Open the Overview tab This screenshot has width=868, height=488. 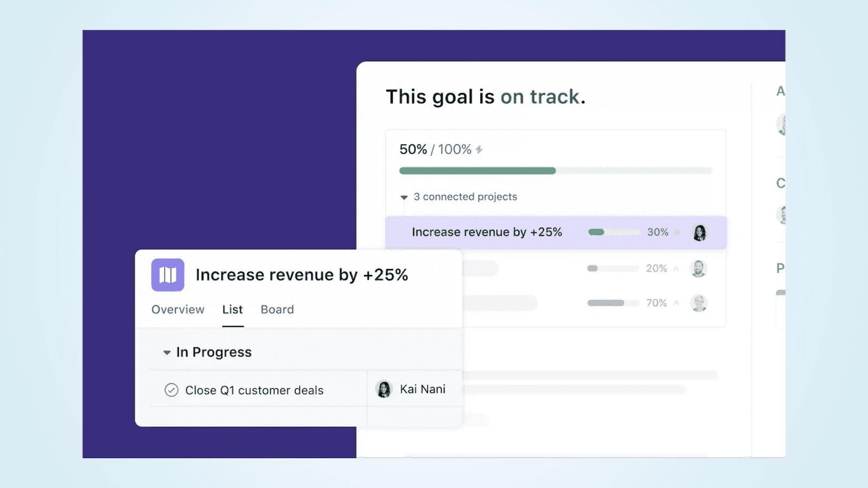(177, 310)
